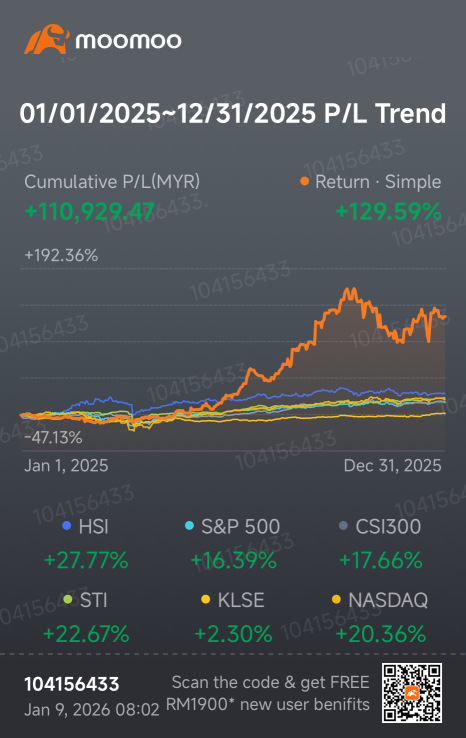466x738 pixels.
Task: Click the -47.13% lower axis label
Action: (53, 438)
